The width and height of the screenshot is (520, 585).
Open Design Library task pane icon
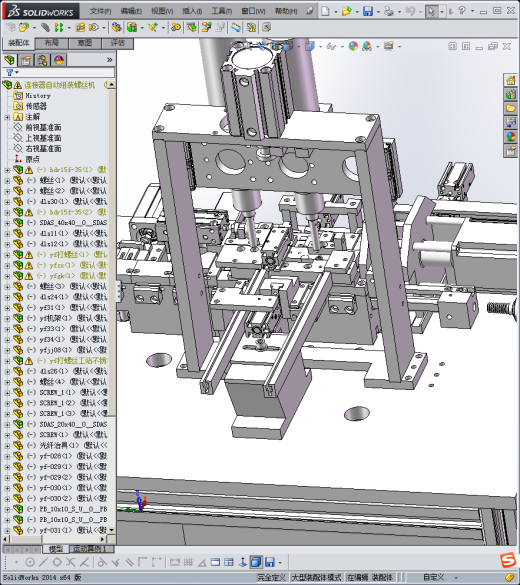511,94
